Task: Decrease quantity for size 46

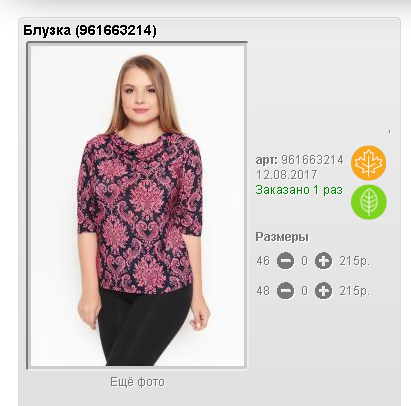Action: (285, 261)
